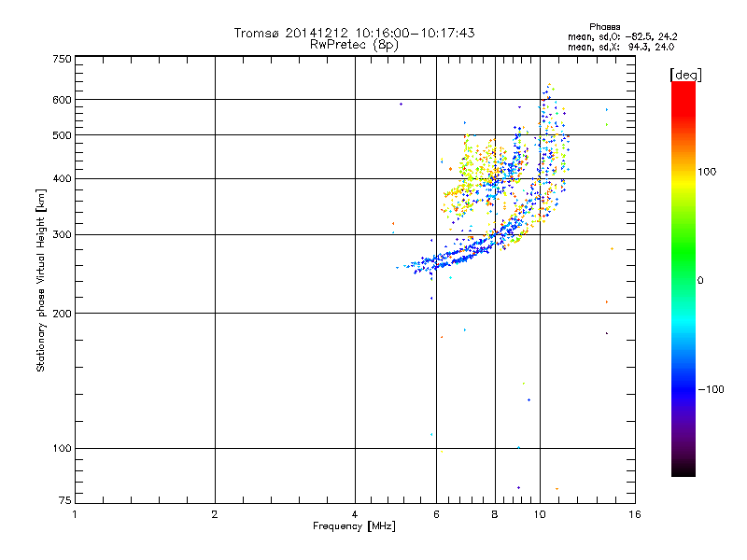Click the y-axis '600' tick label
The width and height of the screenshot is (747, 560).
click(63, 100)
